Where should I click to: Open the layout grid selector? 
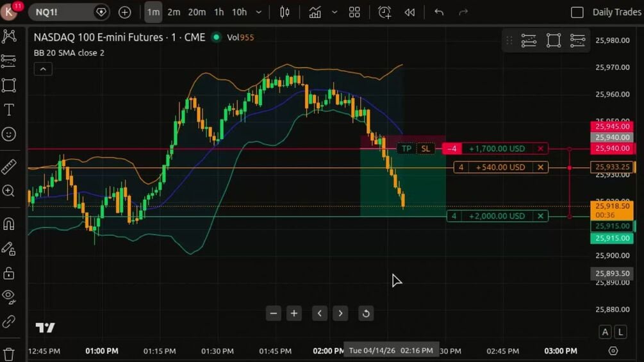(354, 12)
